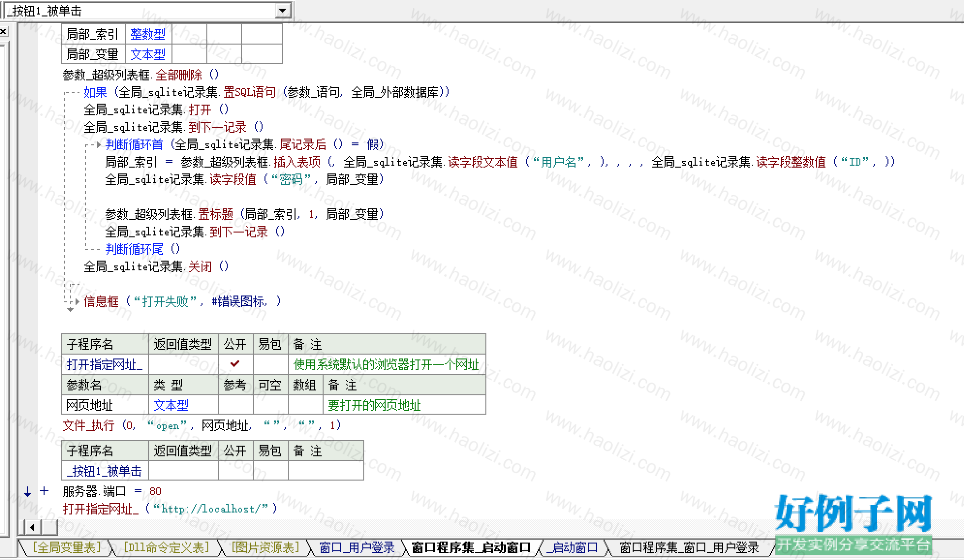Click the 如果 keyword in the condition line
964x560 pixels.
pyautogui.click(x=95, y=92)
